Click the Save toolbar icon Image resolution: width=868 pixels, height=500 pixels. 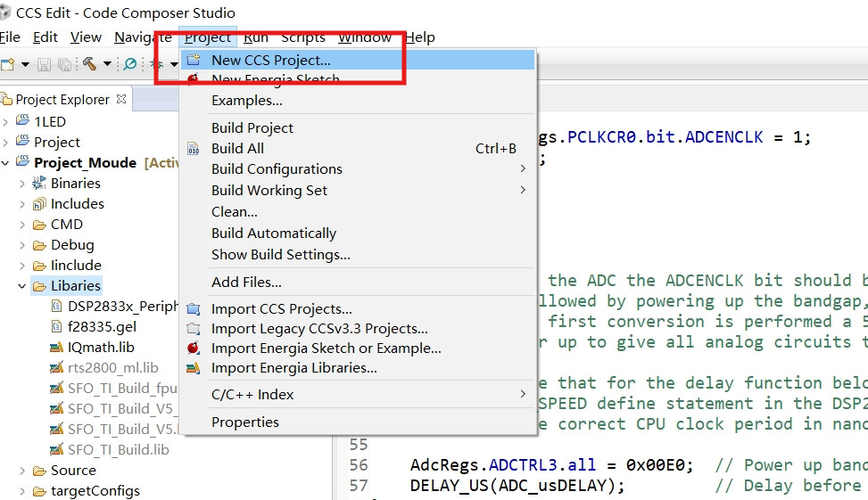tap(44, 65)
